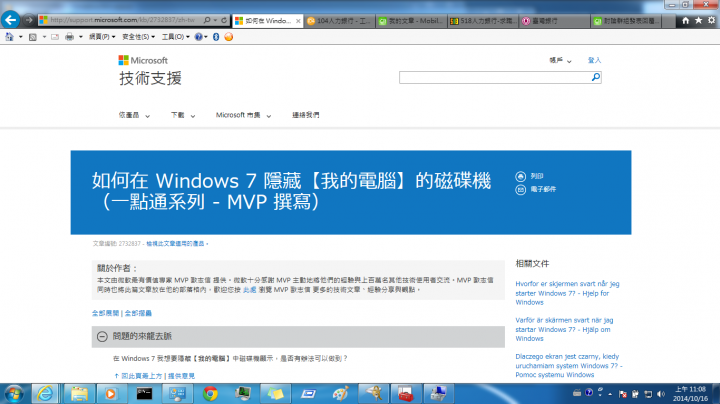Screen dimensions: 720x404
Task: Click the taskbar clock showing 11:08
Action: click(x=690, y=394)
